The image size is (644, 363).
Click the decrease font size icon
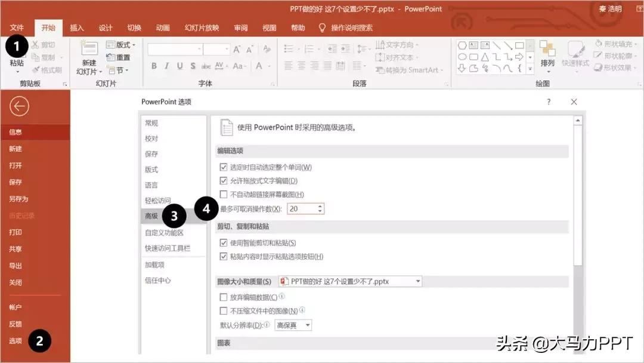(250, 50)
